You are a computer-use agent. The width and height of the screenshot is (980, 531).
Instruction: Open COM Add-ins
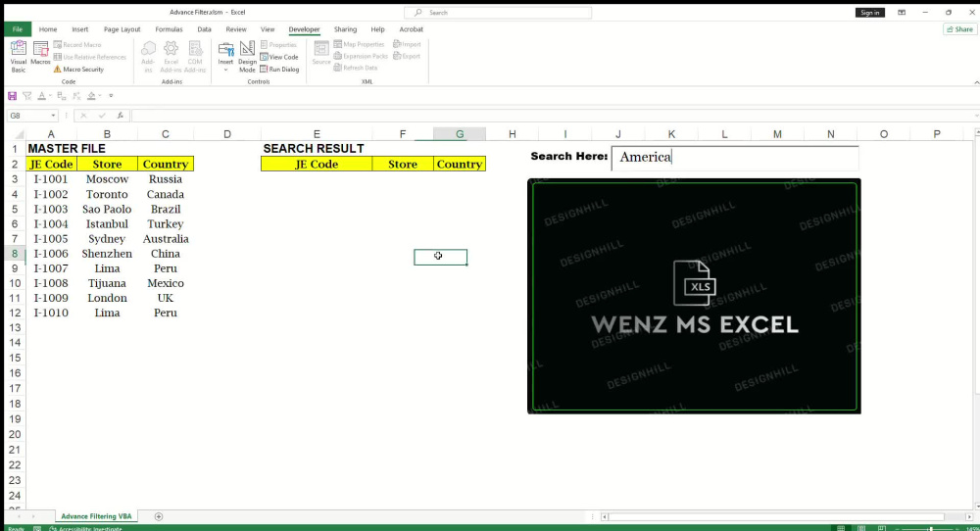coord(195,57)
